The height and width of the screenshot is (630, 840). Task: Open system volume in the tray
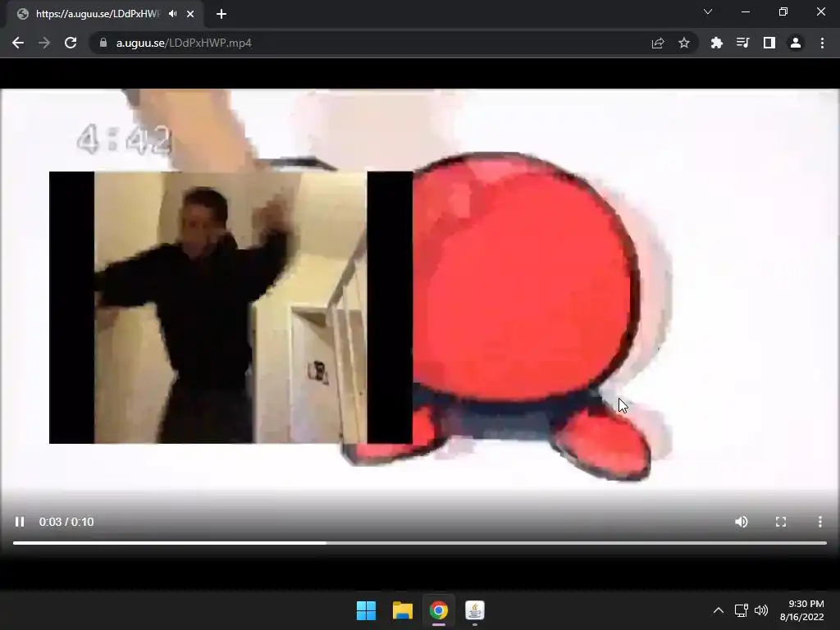click(761, 610)
